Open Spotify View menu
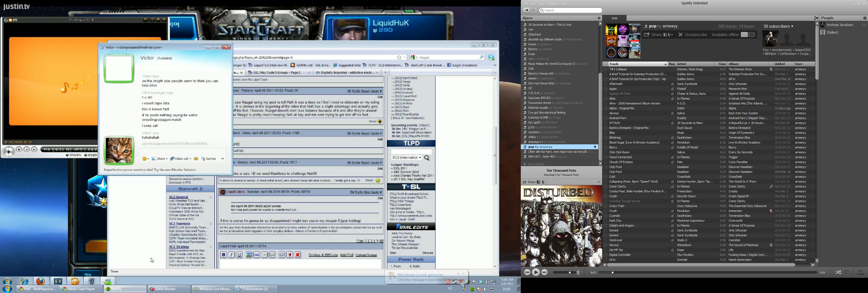The width and height of the screenshot is (868, 293). (x=541, y=3)
